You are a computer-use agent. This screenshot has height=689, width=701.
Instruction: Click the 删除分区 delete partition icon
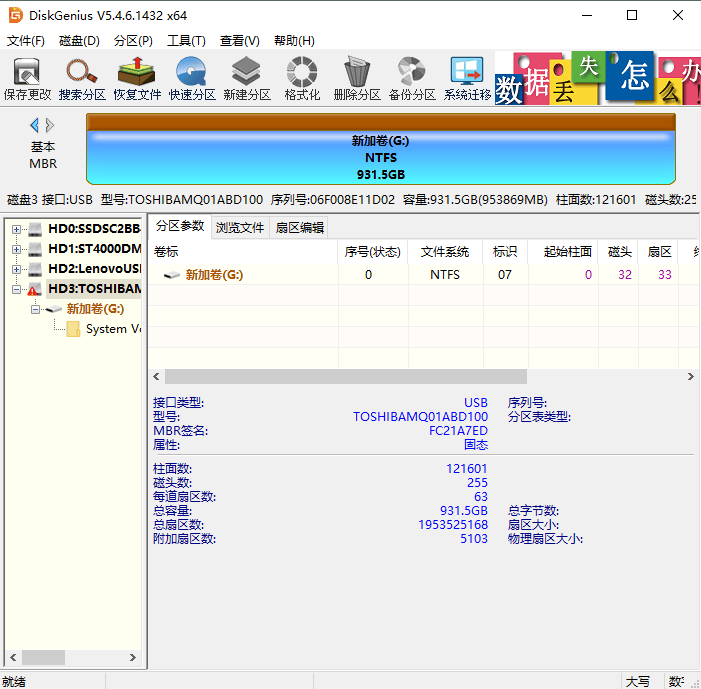357,79
